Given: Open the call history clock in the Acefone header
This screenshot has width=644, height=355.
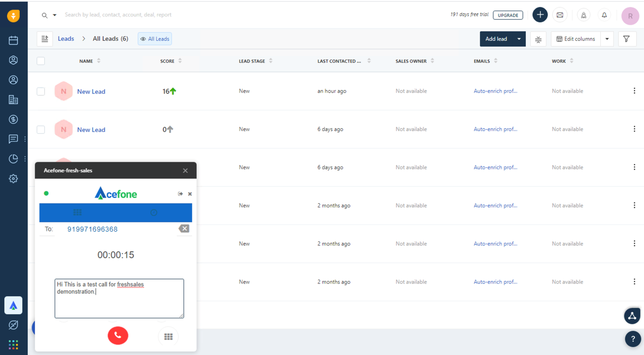Looking at the screenshot, I should click(154, 212).
